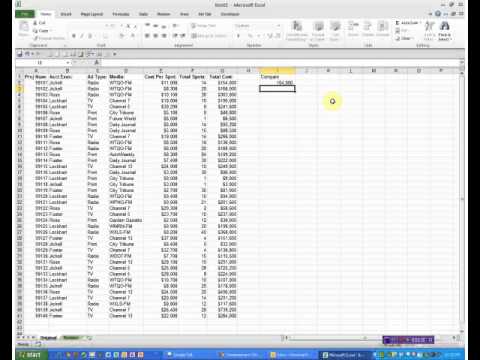Open Conditional Formatting menu
Image resolution: width=480 pixels, height=360 pixels.
point(297,31)
